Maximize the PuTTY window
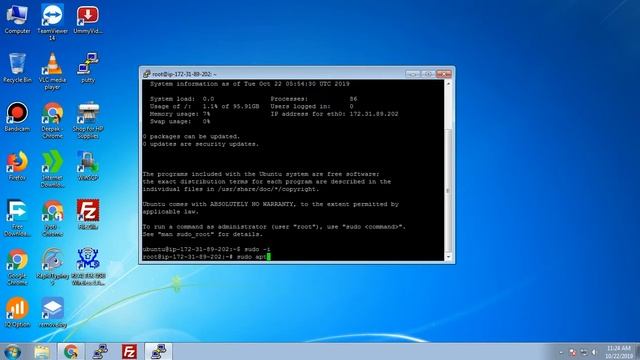Screen dimensions: 640x360 coord(428,74)
